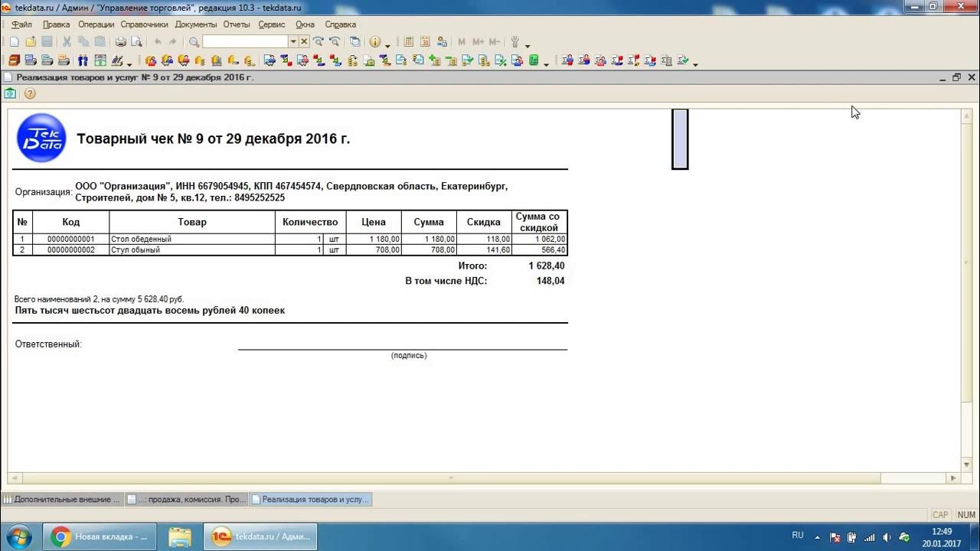Open File Explorer from the taskbar

(x=180, y=536)
